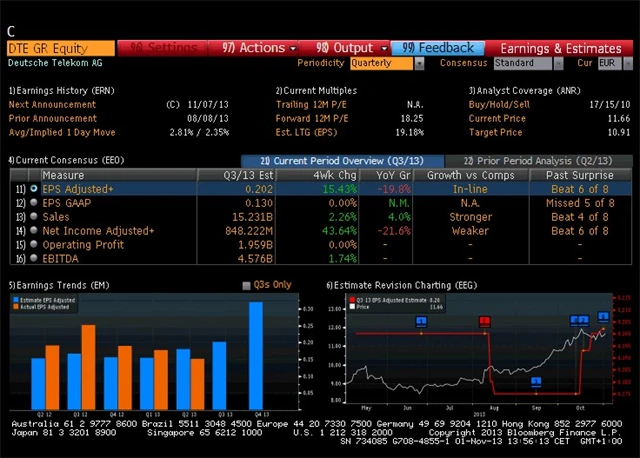Open the Settings button
The height and width of the screenshot is (458, 640).
pyautogui.click(x=164, y=48)
